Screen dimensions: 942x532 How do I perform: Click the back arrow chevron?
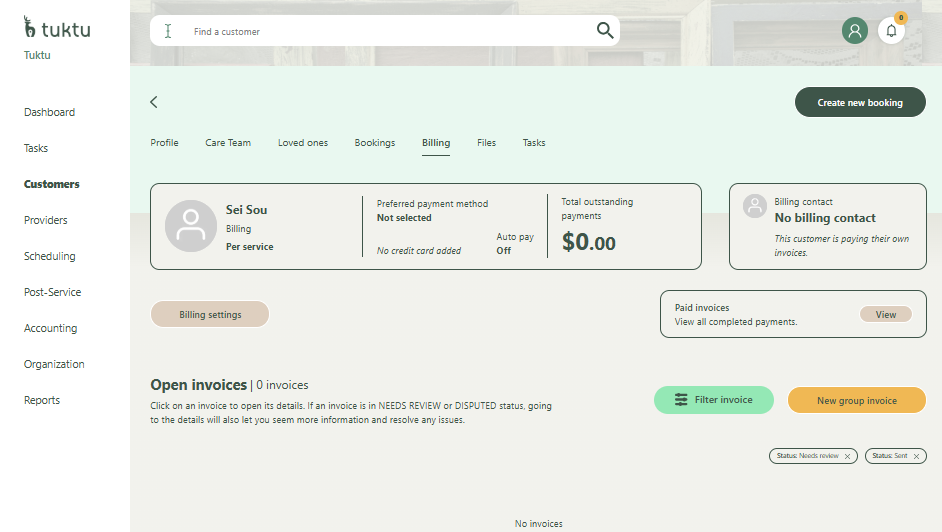pyautogui.click(x=154, y=102)
